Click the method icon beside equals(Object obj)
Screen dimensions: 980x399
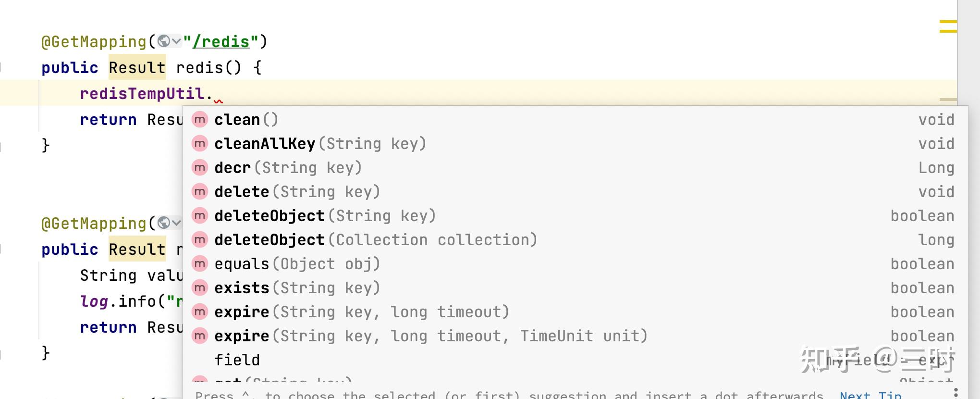(x=200, y=263)
